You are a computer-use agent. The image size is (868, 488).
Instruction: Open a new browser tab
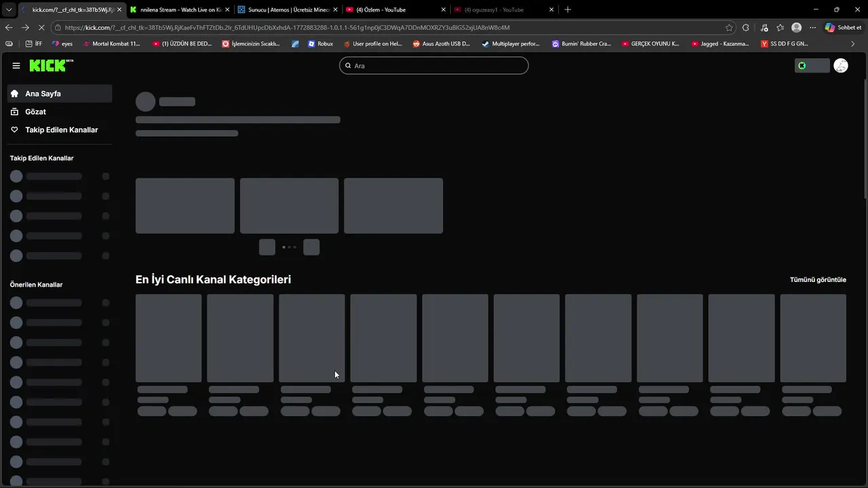568,9
